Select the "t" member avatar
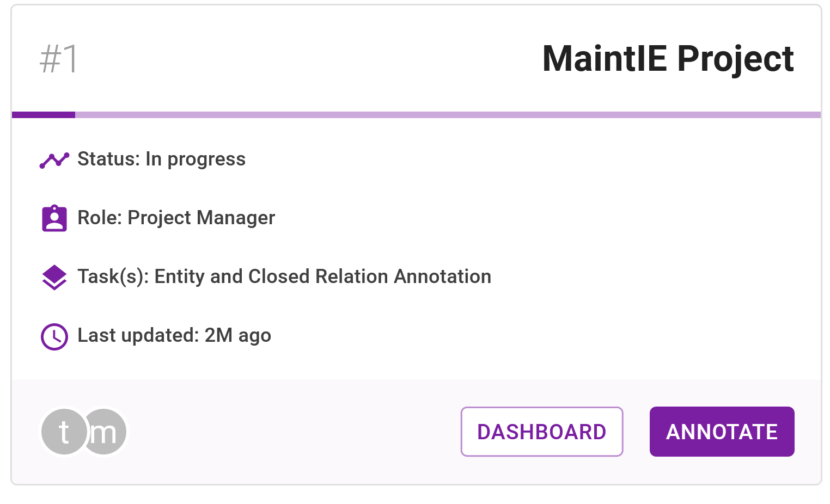 point(63,432)
